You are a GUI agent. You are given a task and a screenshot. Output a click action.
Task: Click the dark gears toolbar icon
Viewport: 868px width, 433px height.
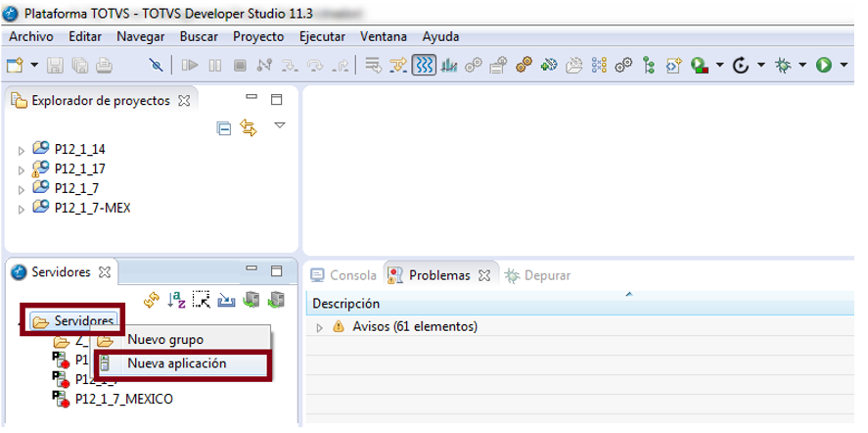pyautogui.click(x=624, y=66)
